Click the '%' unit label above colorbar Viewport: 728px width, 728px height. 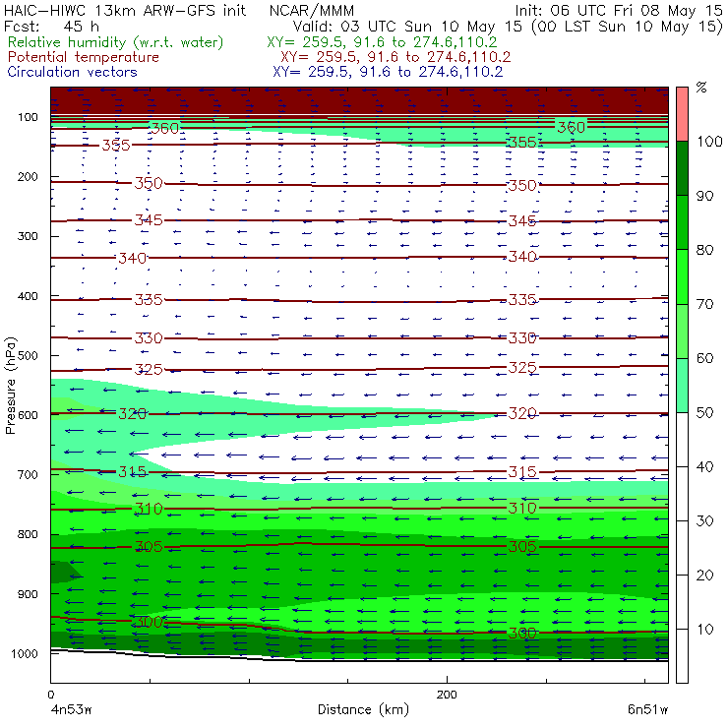[x=701, y=88]
